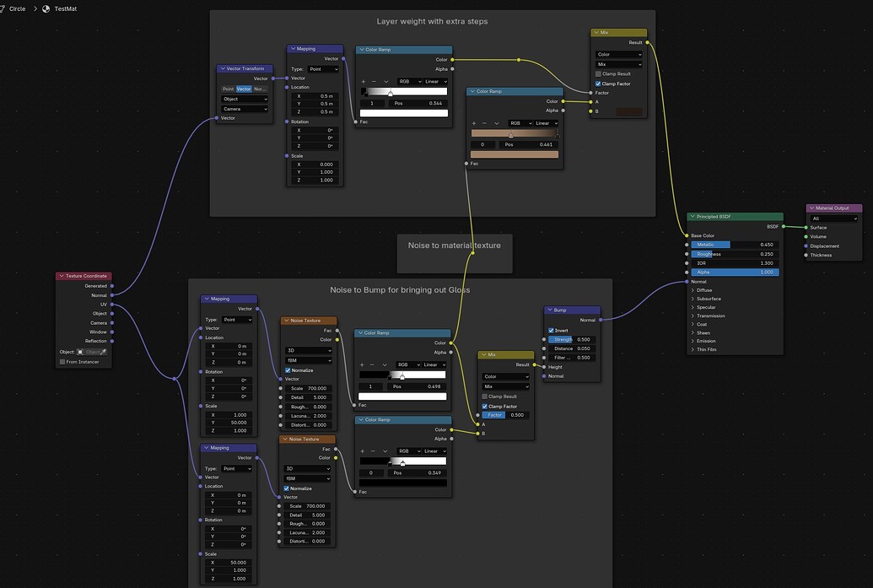Click the Metallic slider in Principled BSDF
The width and height of the screenshot is (873, 588).
click(x=735, y=245)
